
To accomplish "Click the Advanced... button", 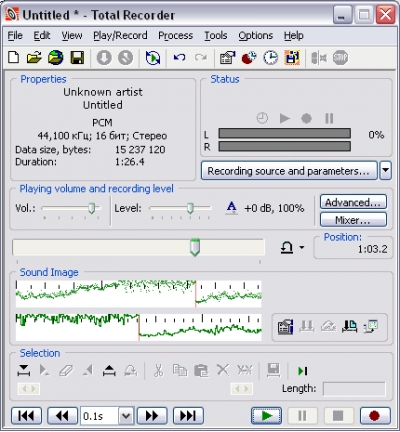I will [353, 202].
